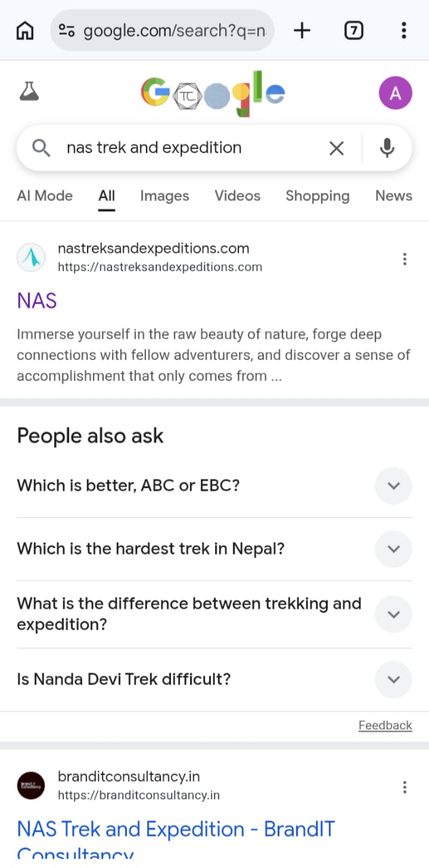Select the Shopping tab
The width and height of the screenshot is (429, 868).
(317, 196)
